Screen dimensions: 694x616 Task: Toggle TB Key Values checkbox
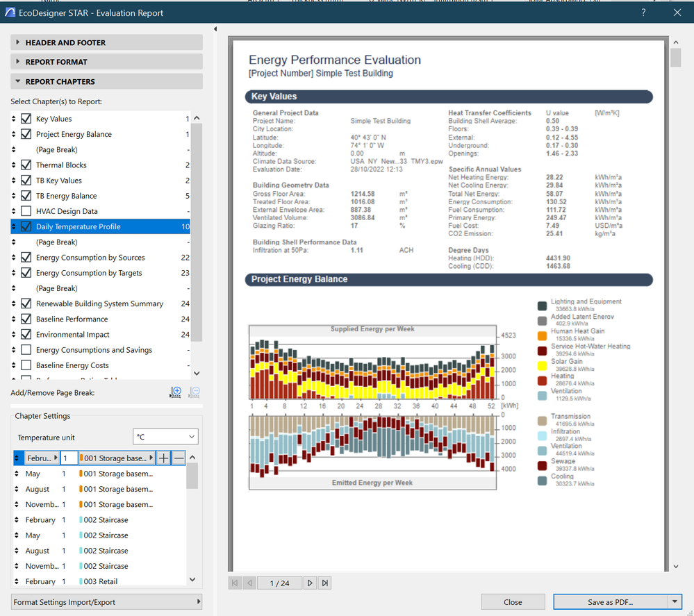pos(26,180)
